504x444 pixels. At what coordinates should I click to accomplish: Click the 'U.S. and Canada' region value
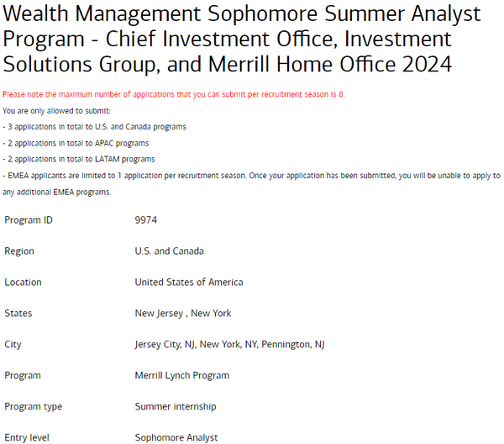coord(169,251)
